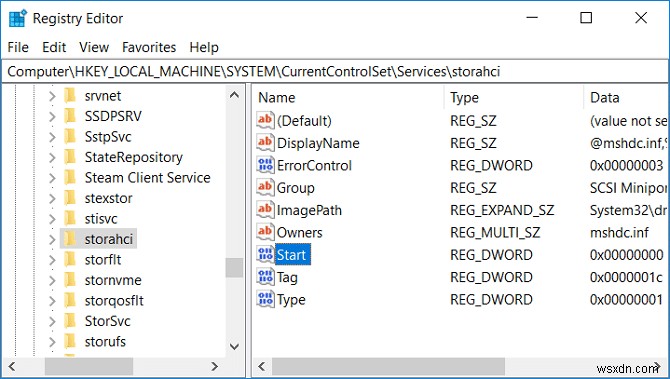The image size is (670, 379).
Task: Click the DWORD icon beside Tag
Action: [x=265, y=276]
